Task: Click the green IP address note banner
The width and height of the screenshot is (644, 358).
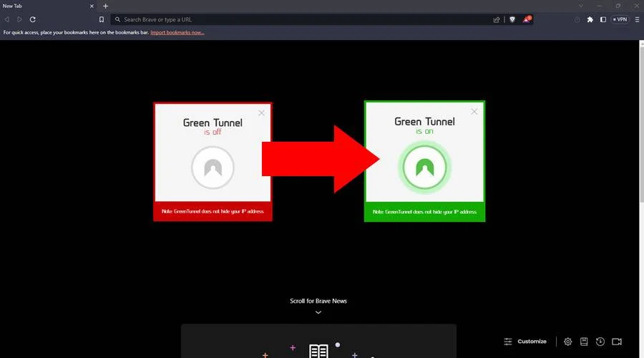Action: (x=424, y=212)
